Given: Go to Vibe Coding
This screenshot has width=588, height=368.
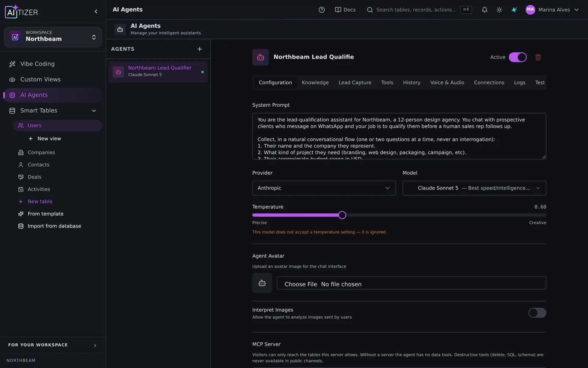Looking at the screenshot, I should (x=53, y=64).
